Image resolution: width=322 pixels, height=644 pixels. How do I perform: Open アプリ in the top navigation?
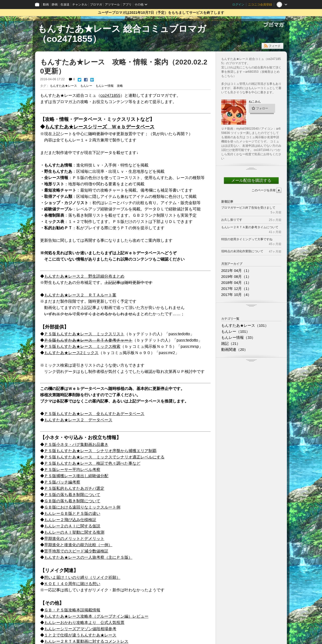[x=127, y=5]
